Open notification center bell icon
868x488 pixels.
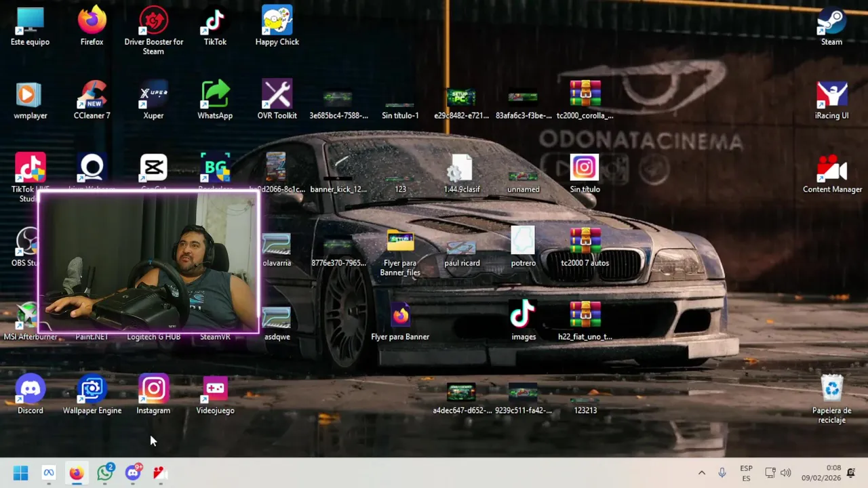[851, 472]
